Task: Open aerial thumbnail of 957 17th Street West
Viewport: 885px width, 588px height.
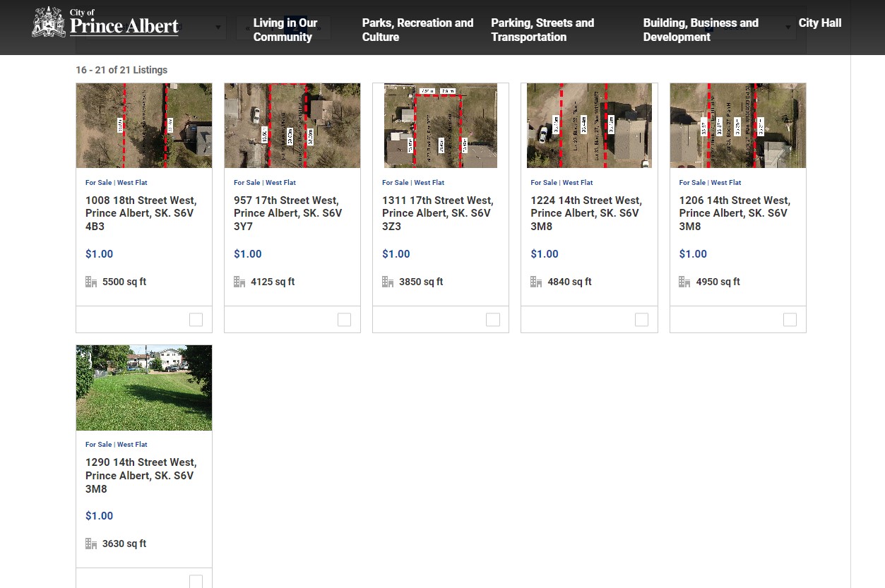Action: pos(292,126)
